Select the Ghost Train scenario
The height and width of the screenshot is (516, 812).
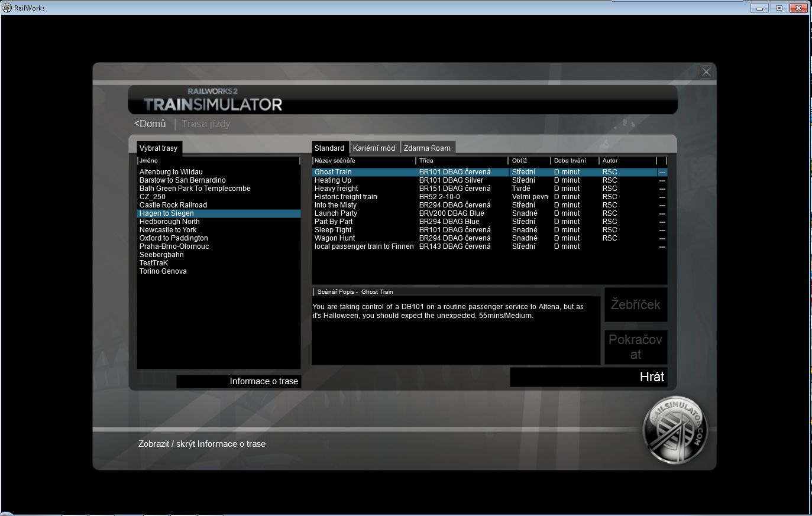pyautogui.click(x=489, y=172)
